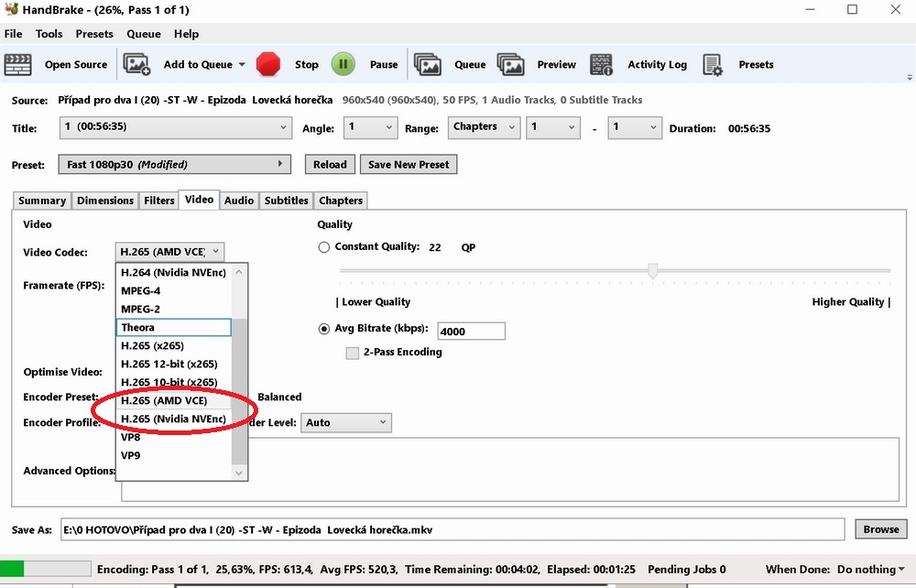The height and width of the screenshot is (588, 916).
Task: Click the Pending Jobs 0 status text
Action: pyautogui.click(x=687, y=570)
